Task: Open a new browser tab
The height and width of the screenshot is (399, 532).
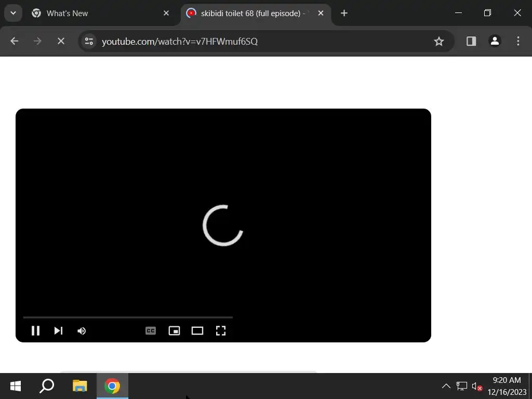Action: (344, 13)
